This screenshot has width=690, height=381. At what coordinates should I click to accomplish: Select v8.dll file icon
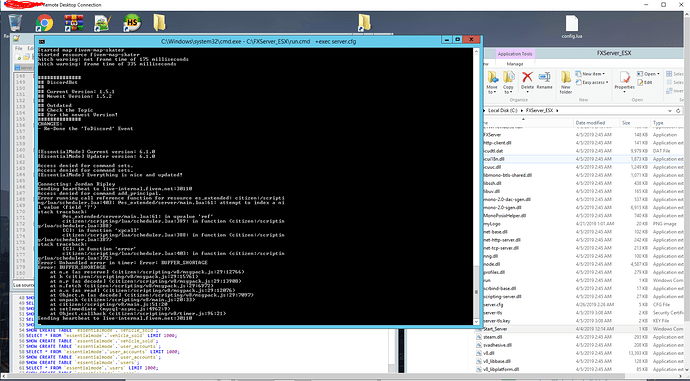click(x=480, y=353)
